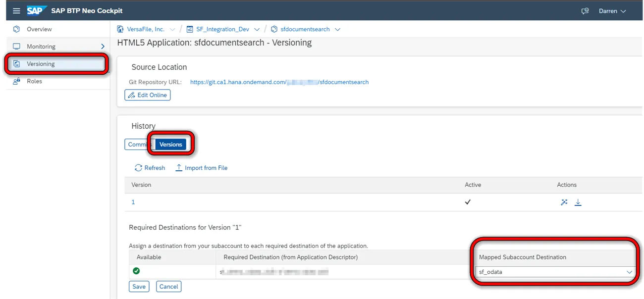Open Roles in the sidebar
The image size is (644, 299).
tap(34, 81)
